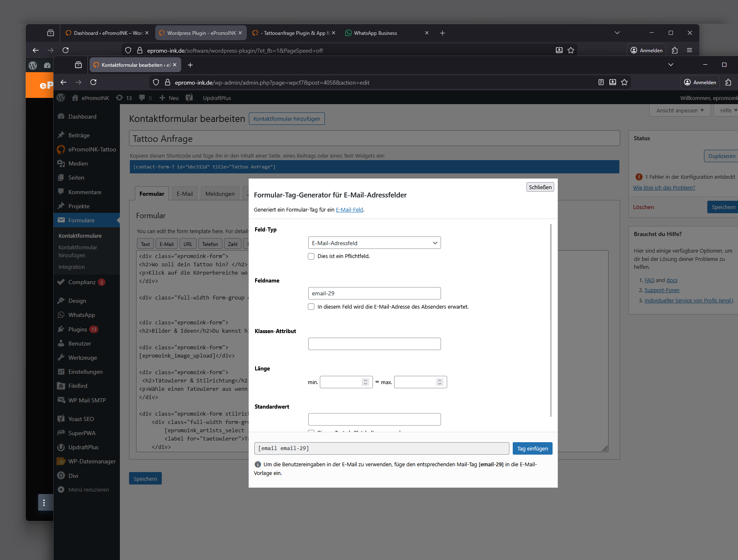Check the sender e-mail address expected option
The height and width of the screenshot is (560, 738).
(x=311, y=307)
